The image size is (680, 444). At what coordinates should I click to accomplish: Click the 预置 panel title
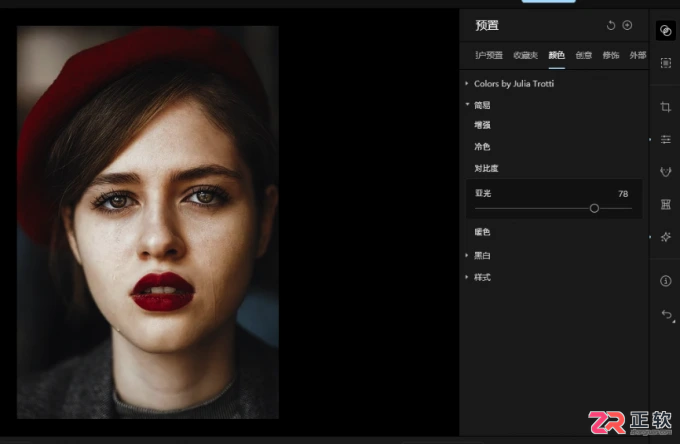point(487,26)
